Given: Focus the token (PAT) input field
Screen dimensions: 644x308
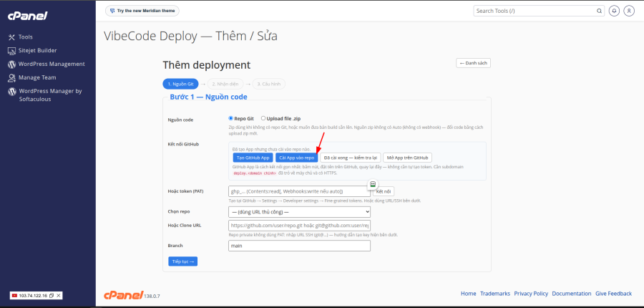Looking at the screenshot, I should pyautogui.click(x=299, y=191).
